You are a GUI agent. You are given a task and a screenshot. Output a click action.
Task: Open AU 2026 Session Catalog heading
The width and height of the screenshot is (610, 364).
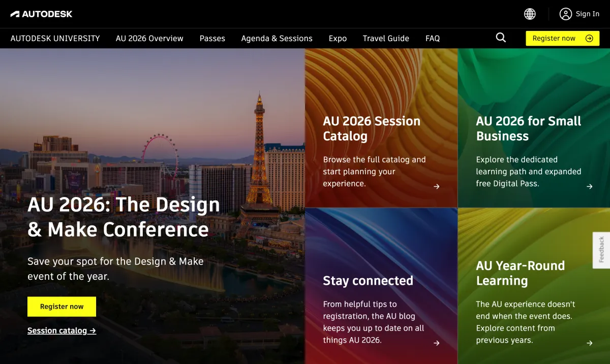(372, 128)
